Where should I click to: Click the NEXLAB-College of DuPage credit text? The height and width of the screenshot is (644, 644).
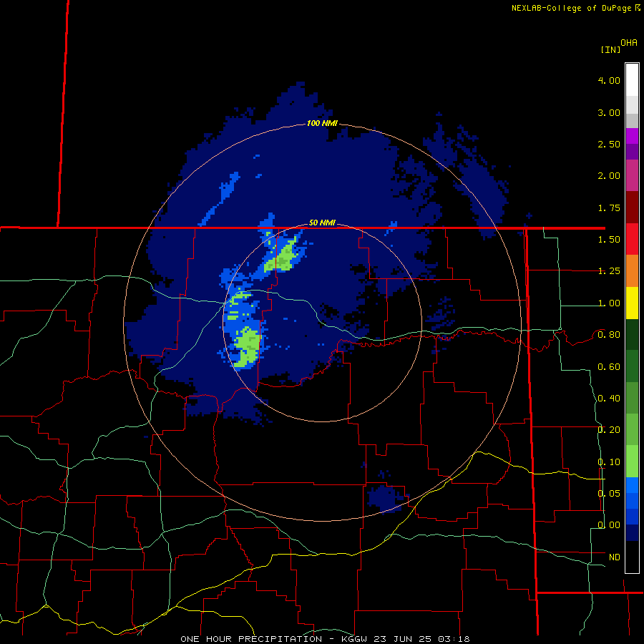[x=575, y=8]
